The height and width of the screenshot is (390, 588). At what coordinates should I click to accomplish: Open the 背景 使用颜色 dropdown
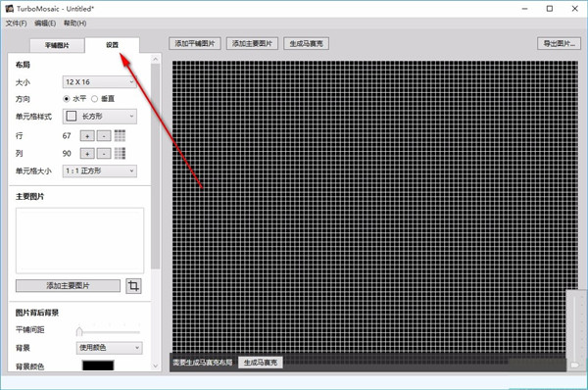[109, 348]
